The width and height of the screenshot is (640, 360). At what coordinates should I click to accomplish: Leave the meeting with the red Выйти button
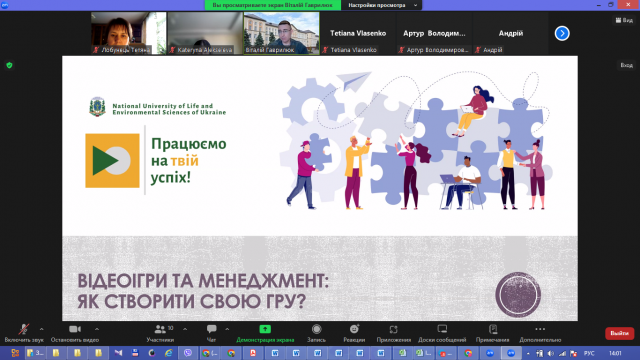(x=619, y=333)
